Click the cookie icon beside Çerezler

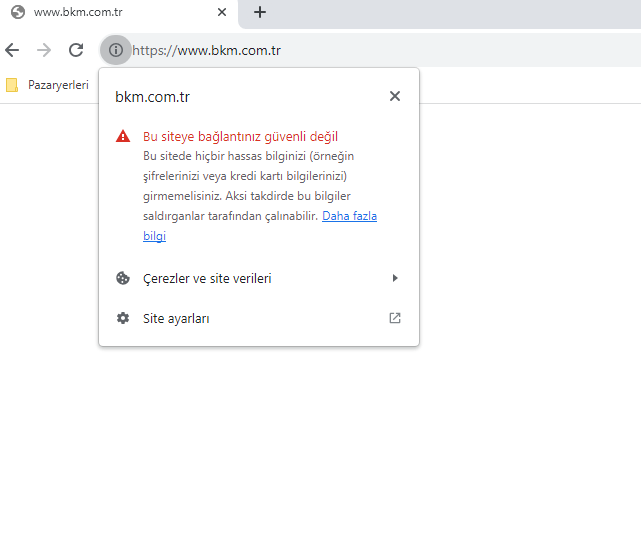click(x=123, y=278)
